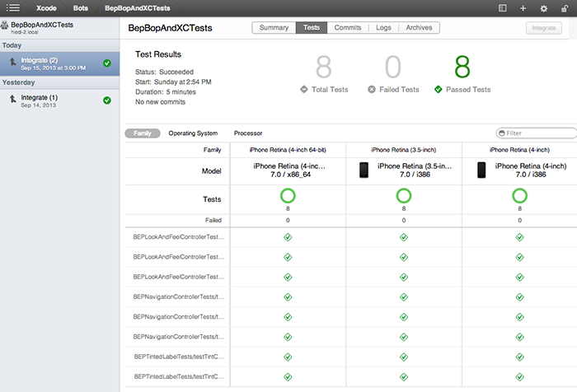The image size is (577, 392).
Task: Click the Duration: 5 minutes line
Action: click(x=166, y=92)
